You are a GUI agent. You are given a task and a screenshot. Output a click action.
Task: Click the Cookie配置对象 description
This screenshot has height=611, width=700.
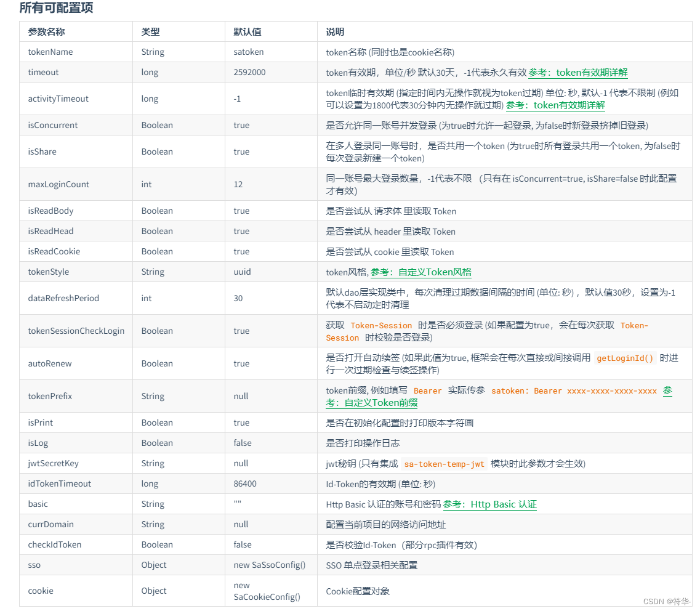click(358, 591)
